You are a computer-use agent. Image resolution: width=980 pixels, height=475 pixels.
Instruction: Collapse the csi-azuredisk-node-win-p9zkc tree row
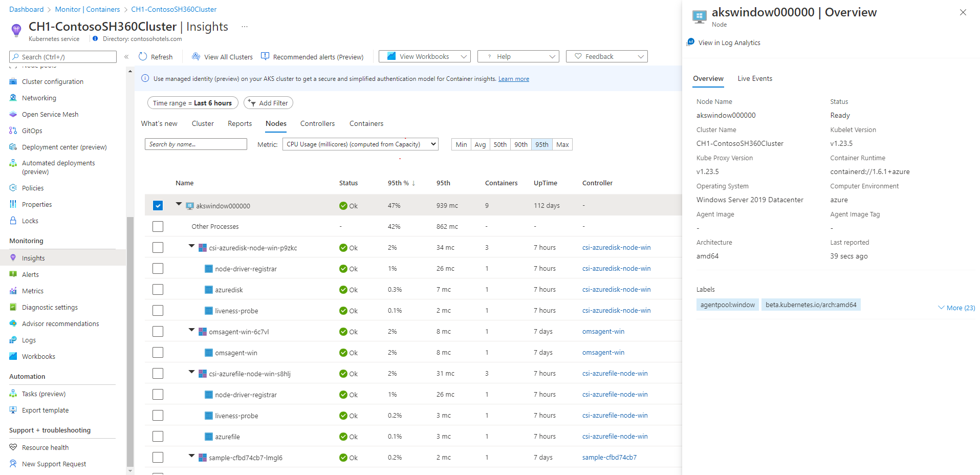point(191,246)
